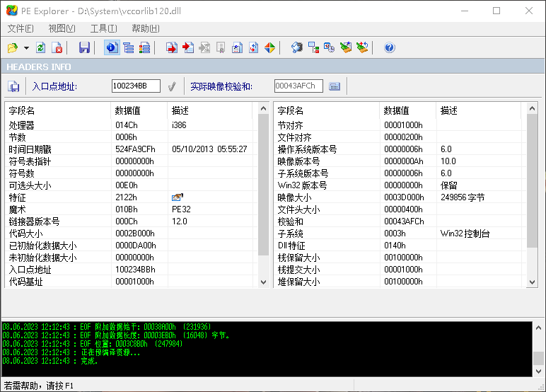Click the close file icon with red X
The width and height of the screenshot is (546, 392).
58,48
